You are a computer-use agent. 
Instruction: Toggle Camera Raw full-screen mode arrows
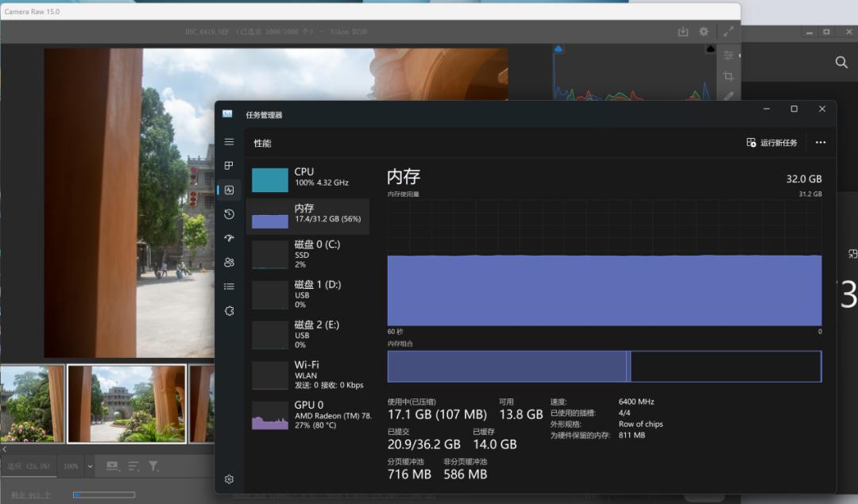pyautogui.click(x=729, y=31)
